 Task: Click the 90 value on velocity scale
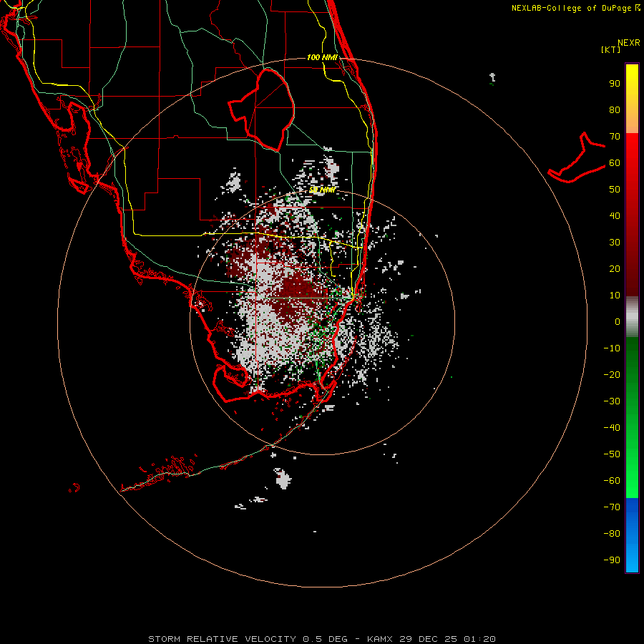click(x=615, y=84)
